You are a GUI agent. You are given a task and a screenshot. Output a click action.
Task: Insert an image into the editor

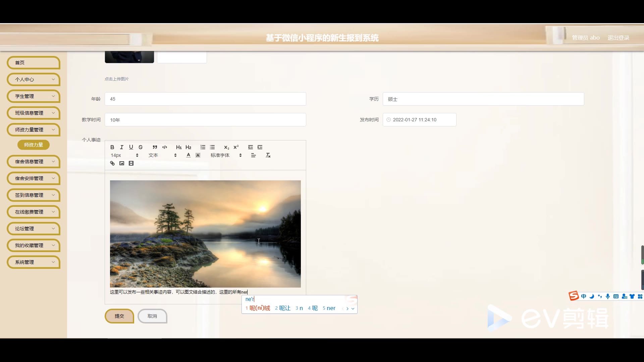click(122, 163)
